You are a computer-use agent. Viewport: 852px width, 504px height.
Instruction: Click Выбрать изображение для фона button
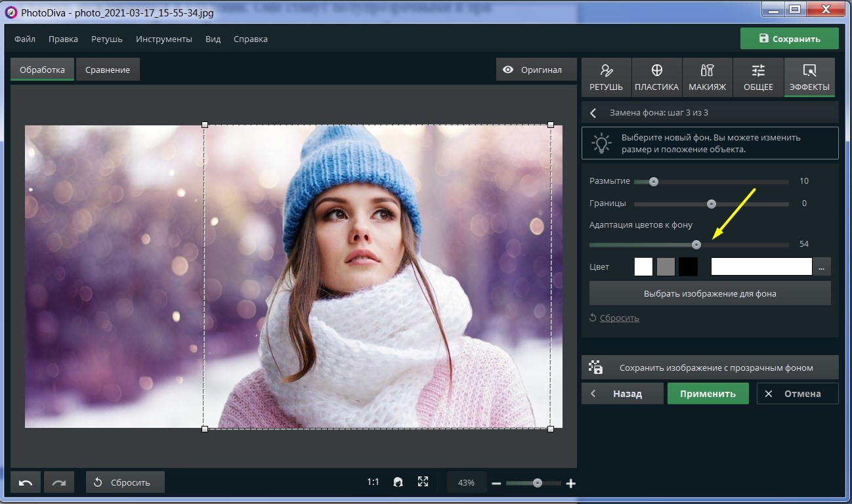710,293
